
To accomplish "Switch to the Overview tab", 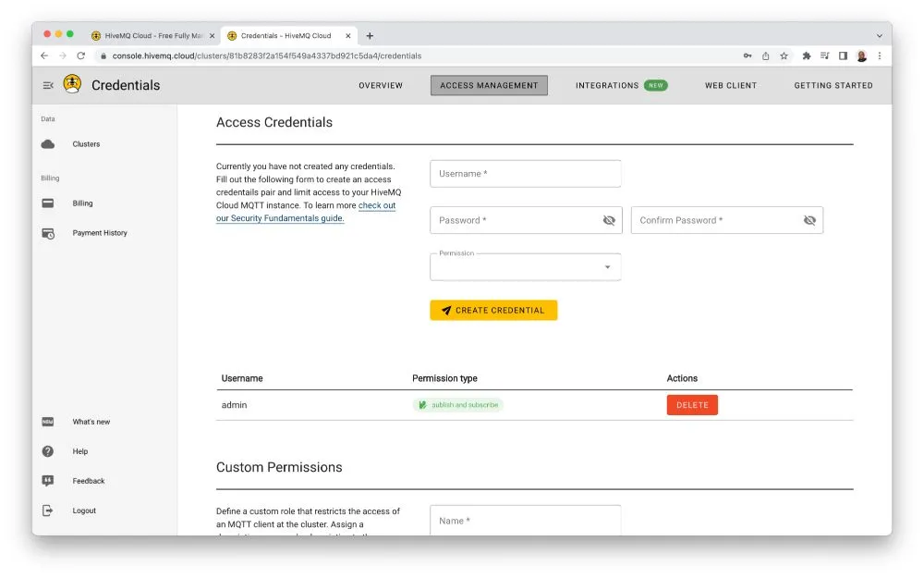I will click(381, 85).
